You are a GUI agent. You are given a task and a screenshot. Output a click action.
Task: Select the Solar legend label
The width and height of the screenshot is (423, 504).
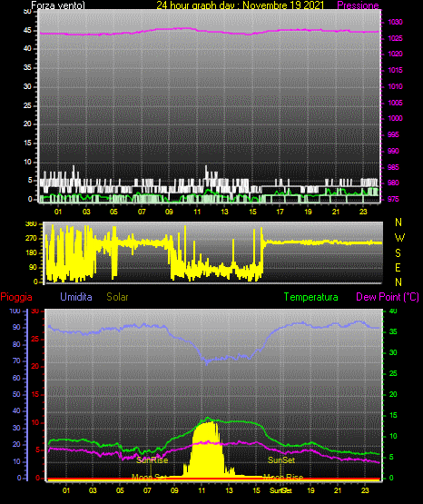click(117, 297)
